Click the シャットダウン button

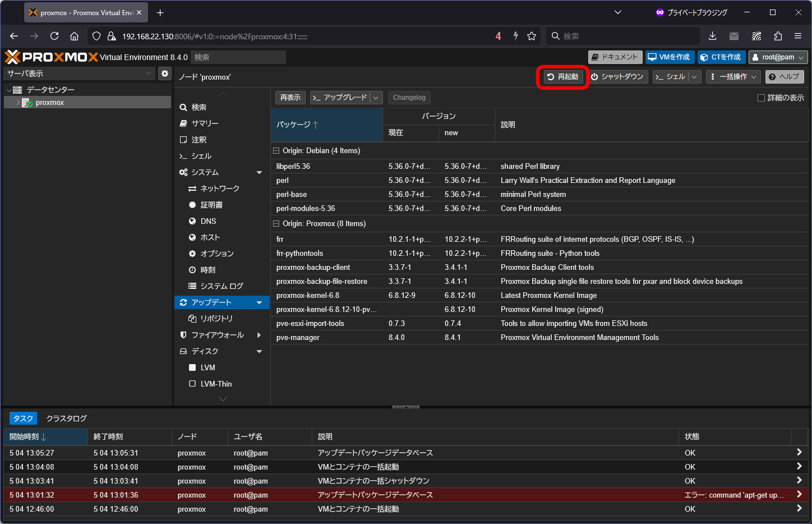617,77
